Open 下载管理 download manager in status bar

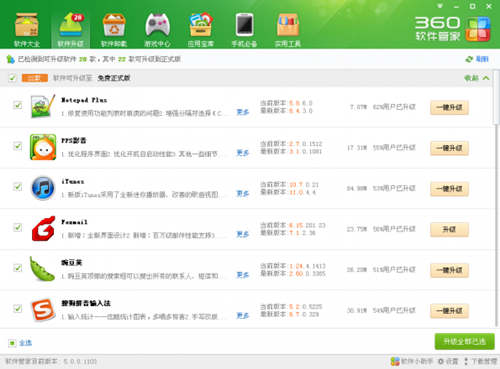click(480, 361)
